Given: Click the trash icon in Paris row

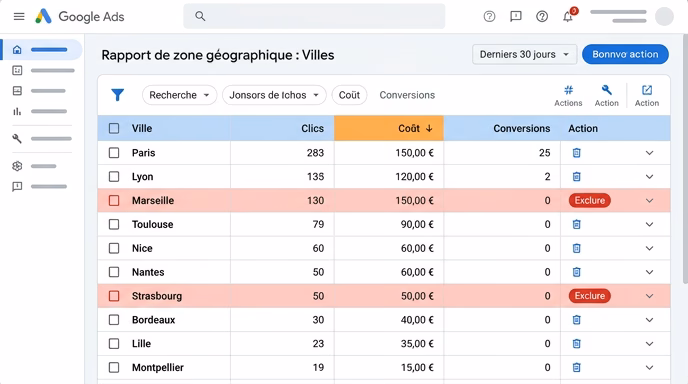Looking at the screenshot, I should 577,153.
